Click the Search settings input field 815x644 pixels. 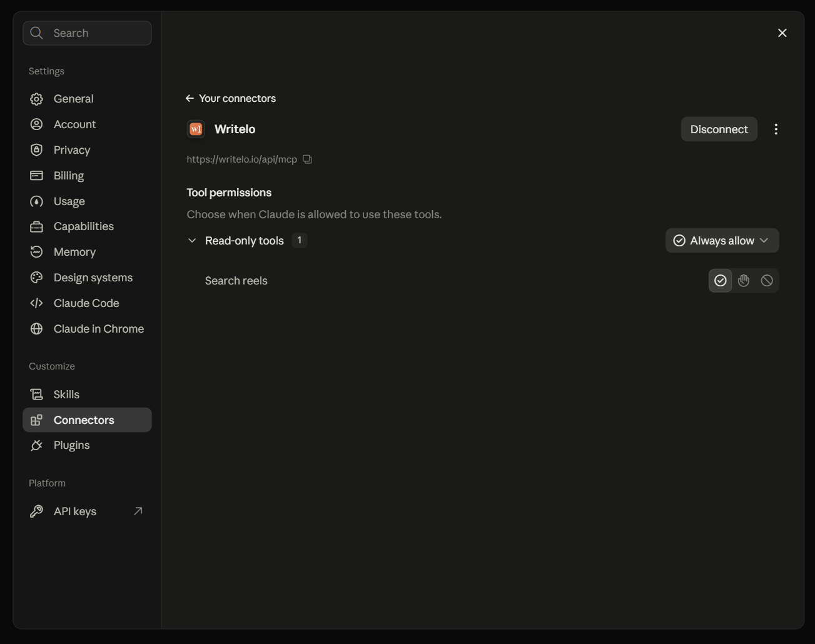(87, 33)
